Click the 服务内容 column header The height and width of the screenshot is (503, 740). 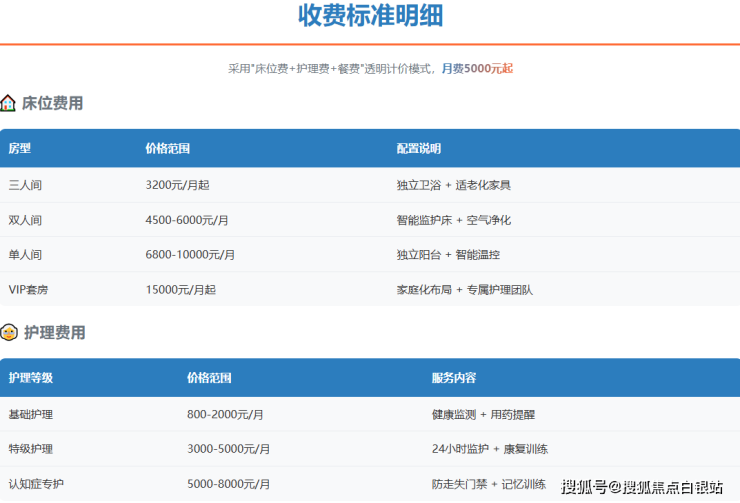click(453, 378)
